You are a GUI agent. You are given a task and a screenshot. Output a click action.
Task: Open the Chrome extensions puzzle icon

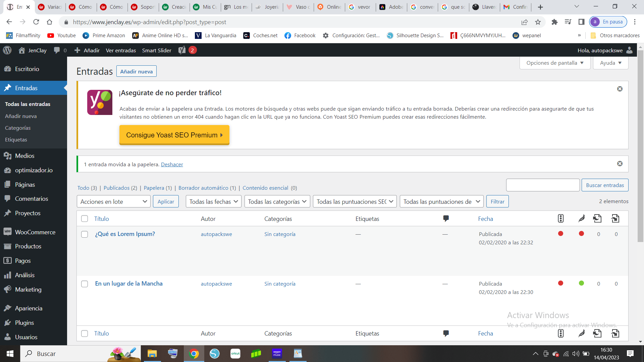pyautogui.click(x=554, y=22)
